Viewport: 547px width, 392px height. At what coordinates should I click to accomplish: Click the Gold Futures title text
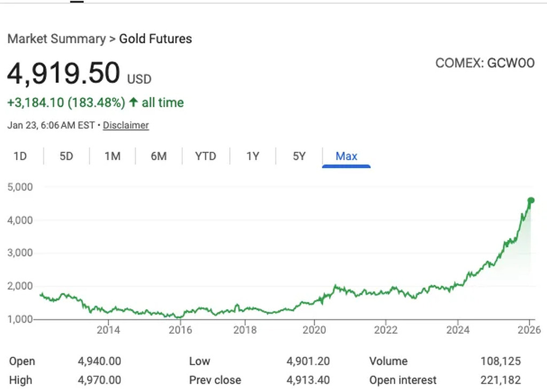155,39
